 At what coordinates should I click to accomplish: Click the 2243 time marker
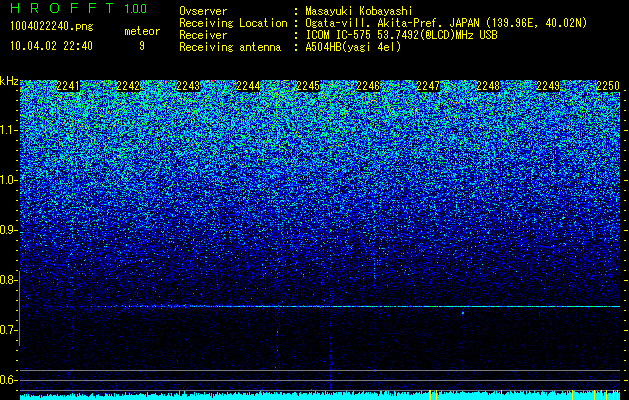(x=188, y=86)
